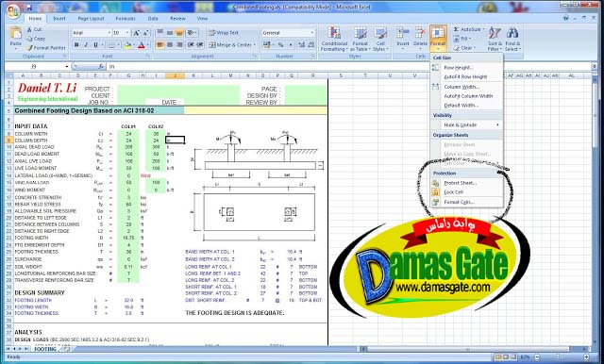The height and width of the screenshot is (364, 604).
Task: Click the Zoom Out minus button
Action: 537,357
